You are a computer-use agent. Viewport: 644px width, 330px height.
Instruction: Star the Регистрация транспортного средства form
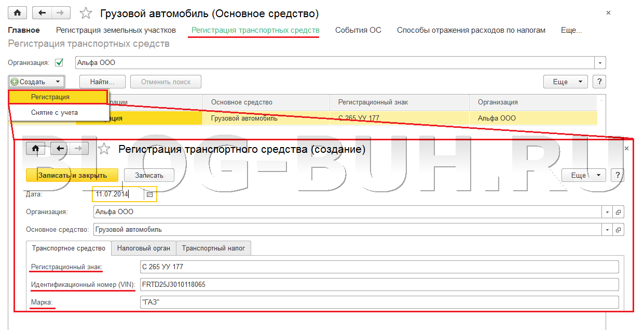pos(104,149)
